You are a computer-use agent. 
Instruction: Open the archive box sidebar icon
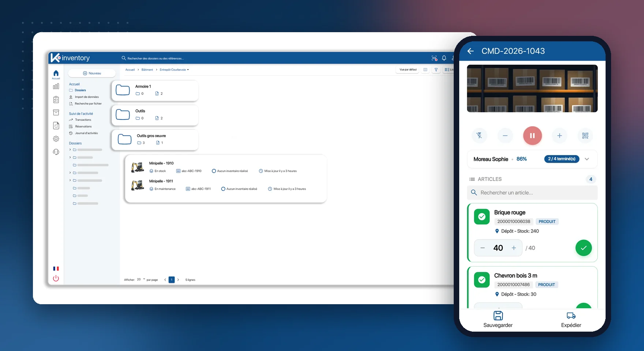[56, 113]
